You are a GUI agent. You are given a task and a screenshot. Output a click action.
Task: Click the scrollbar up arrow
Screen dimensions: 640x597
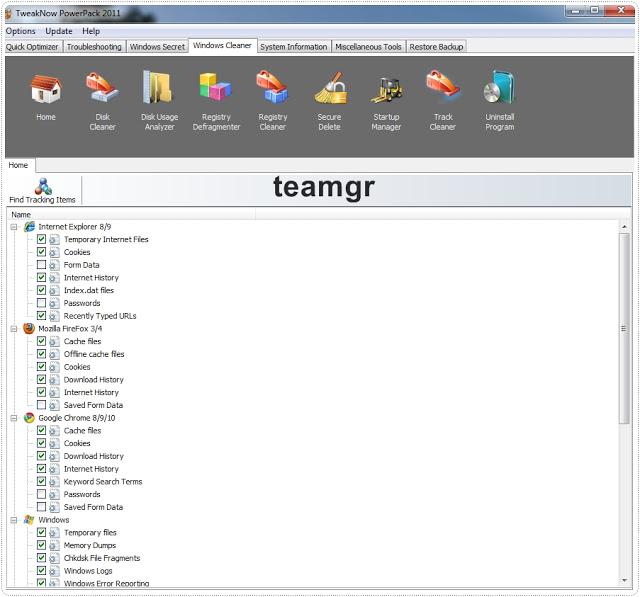(624, 226)
